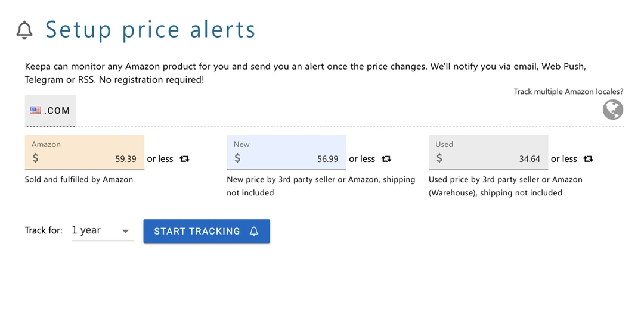Click the Track multiple Amazon locales text
Image resolution: width=644 pixels, height=318 pixels.
568,92
